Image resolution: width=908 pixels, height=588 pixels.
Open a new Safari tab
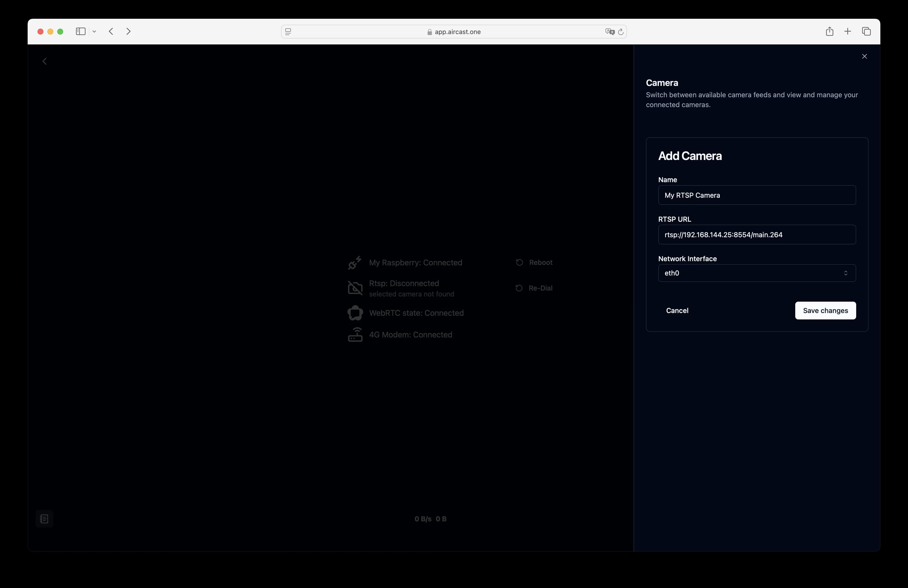point(847,32)
